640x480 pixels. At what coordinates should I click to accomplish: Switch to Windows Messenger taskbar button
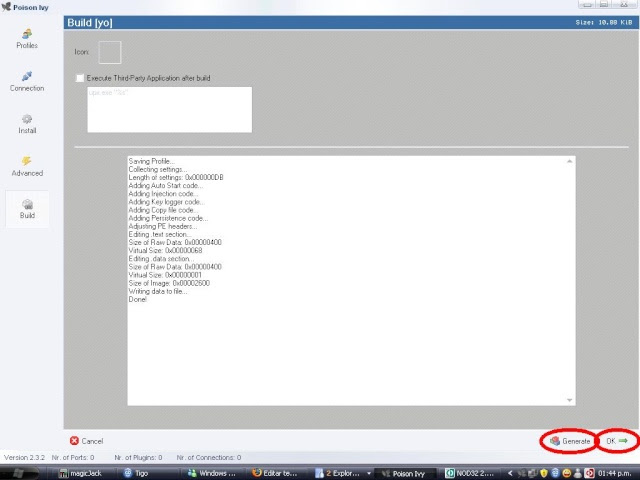(x=211, y=473)
